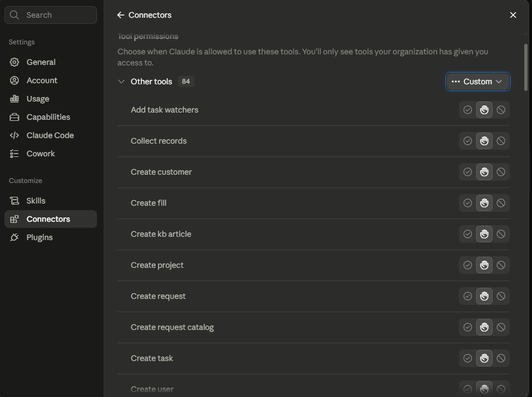This screenshot has width=532, height=397.
Task: Click the Account person icon
Action: [x=14, y=80]
